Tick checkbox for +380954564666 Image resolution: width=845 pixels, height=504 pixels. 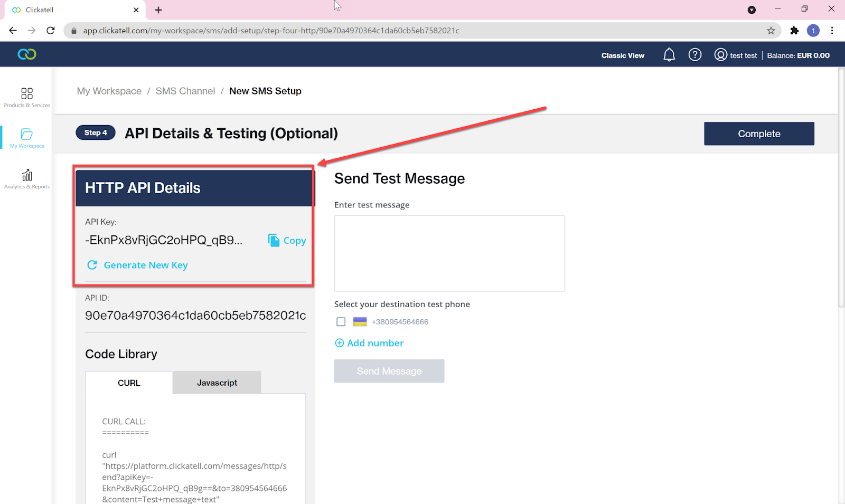[341, 322]
